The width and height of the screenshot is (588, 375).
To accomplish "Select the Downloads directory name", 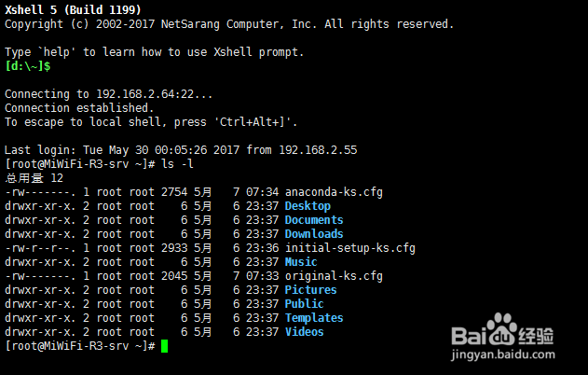I will (314, 234).
